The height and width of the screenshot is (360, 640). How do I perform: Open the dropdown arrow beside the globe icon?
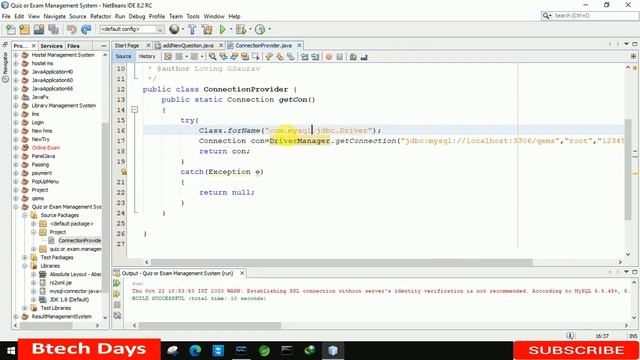click(182, 29)
